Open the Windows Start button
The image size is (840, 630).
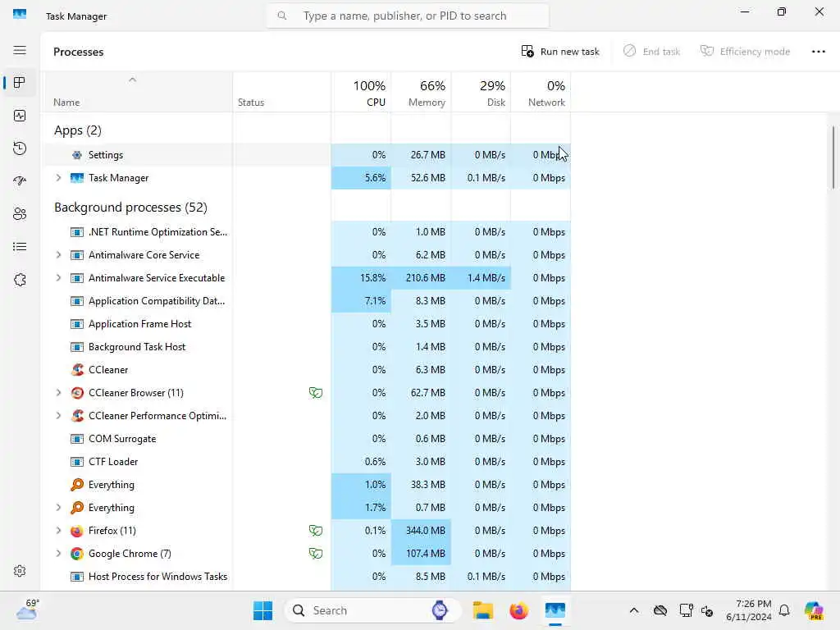click(x=262, y=610)
